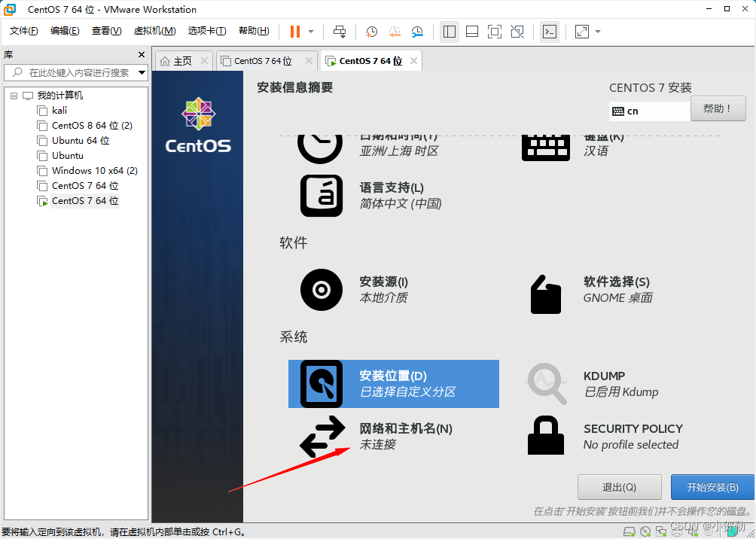Open the 查看(V) menu
756x539 pixels.
pyautogui.click(x=107, y=31)
